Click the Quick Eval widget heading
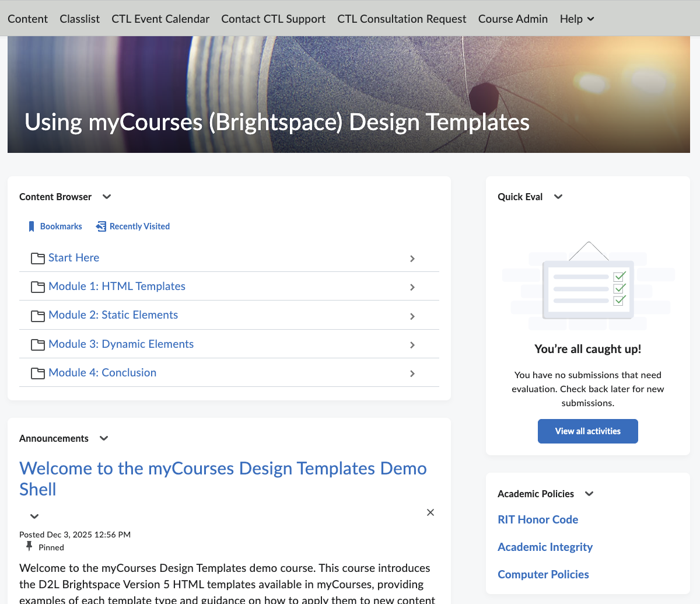This screenshot has height=604, width=700. pos(520,197)
